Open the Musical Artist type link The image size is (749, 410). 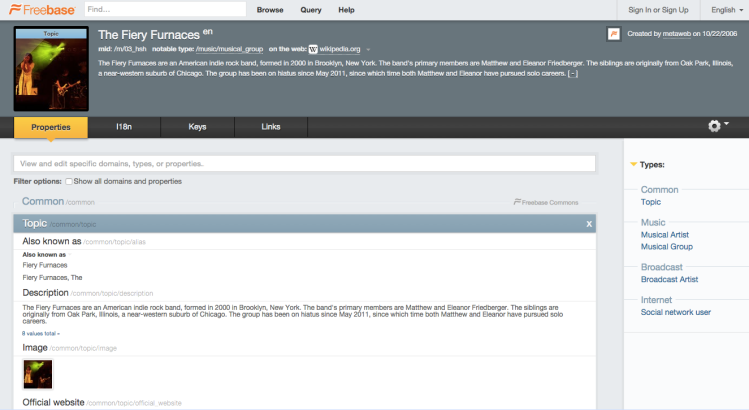coord(664,235)
